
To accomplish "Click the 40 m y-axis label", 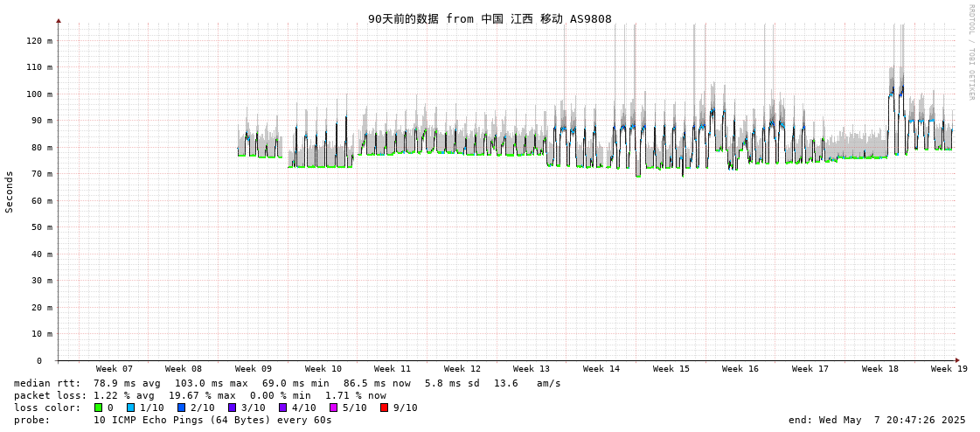I will coord(43,254).
